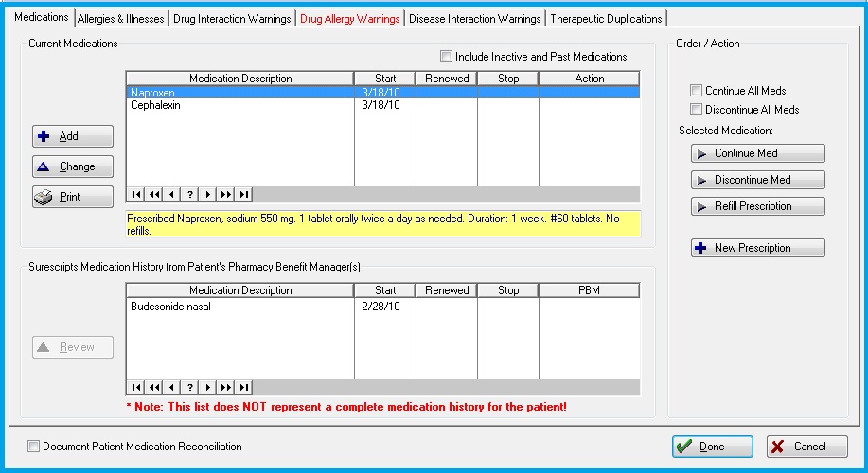This screenshot has width=868, height=473.
Task: Select Budesonide nasal in Surescripts history
Action: (383, 307)
